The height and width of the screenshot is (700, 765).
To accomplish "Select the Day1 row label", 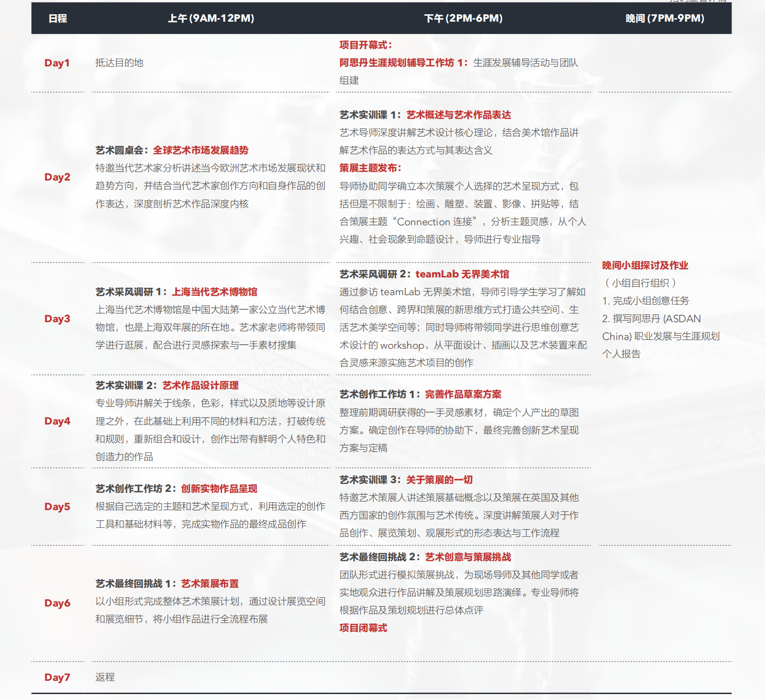I will [57, 63].
